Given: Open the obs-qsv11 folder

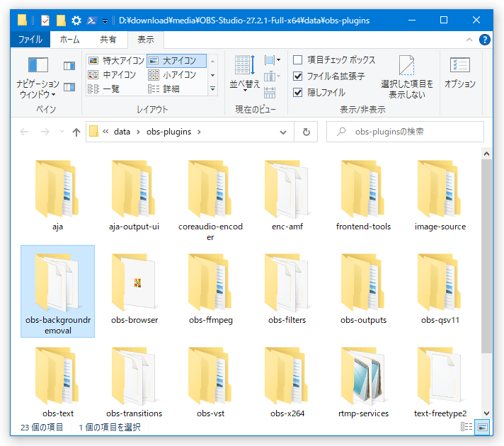Looking at the screenshot, I should (440, 289).
